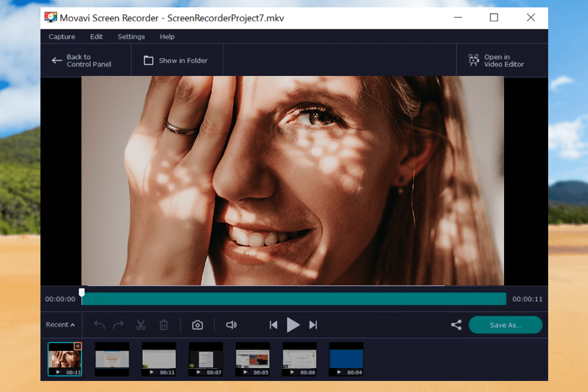Open the Edit menu
This screenshot has width=588, height=392.
coord(96,36)
